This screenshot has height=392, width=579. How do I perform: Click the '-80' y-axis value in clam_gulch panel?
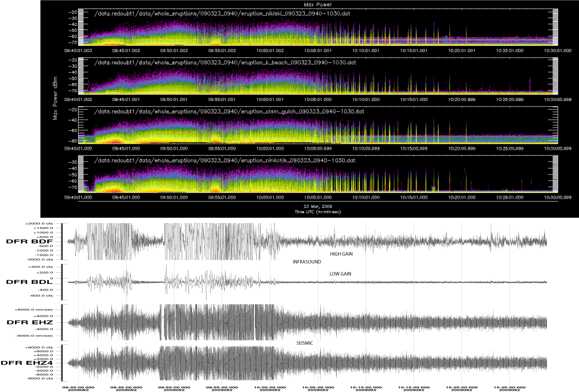(73, 141)
